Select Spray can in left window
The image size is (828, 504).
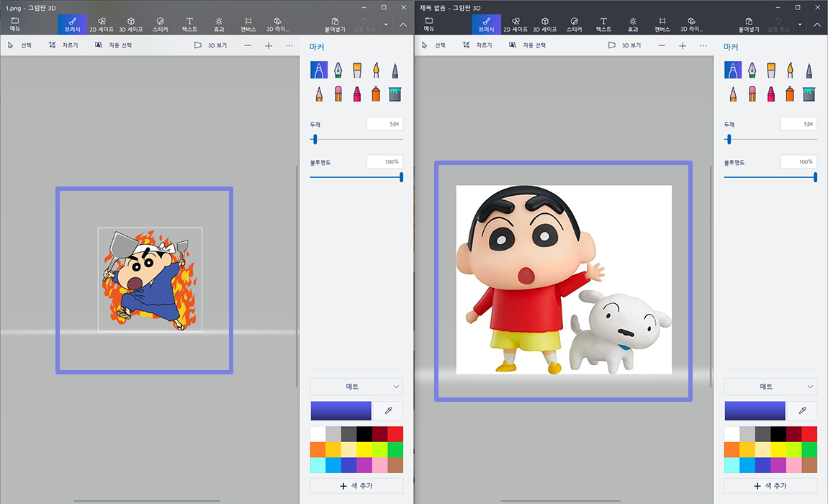pos(376,94)
